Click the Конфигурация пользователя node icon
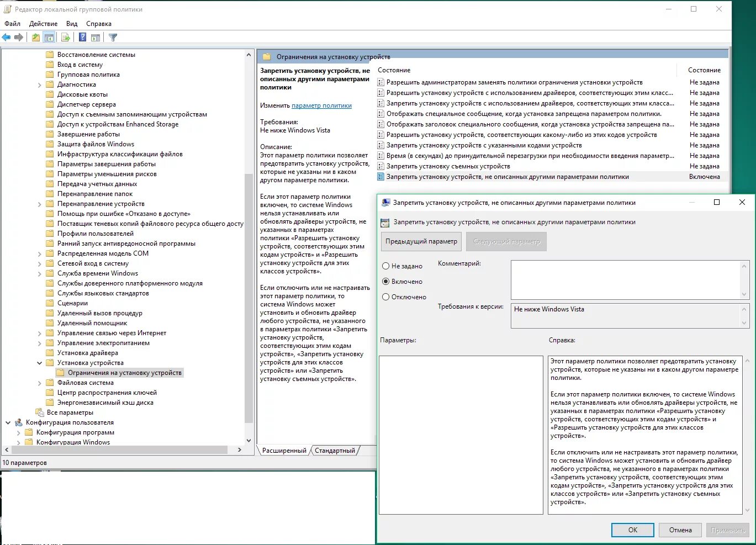The height and width of the screenshot is (545, 756). click(x=18, y=422)
